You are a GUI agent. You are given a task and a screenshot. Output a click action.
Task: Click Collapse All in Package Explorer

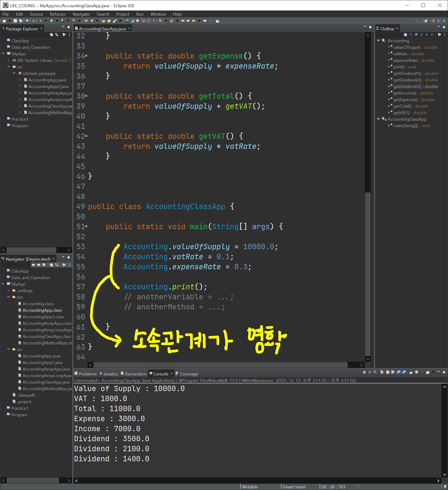(51, 35)
